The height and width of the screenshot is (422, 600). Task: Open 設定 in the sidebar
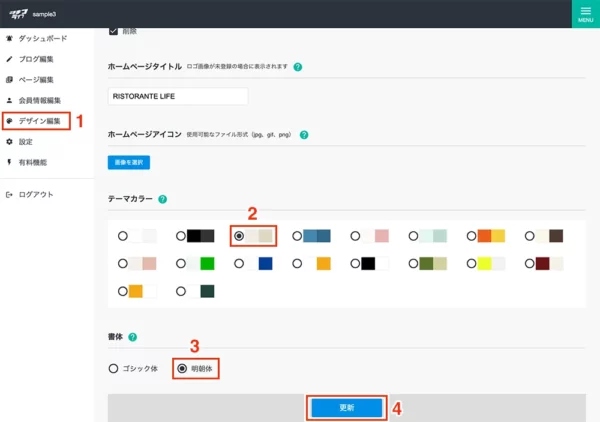pos(25,142)
